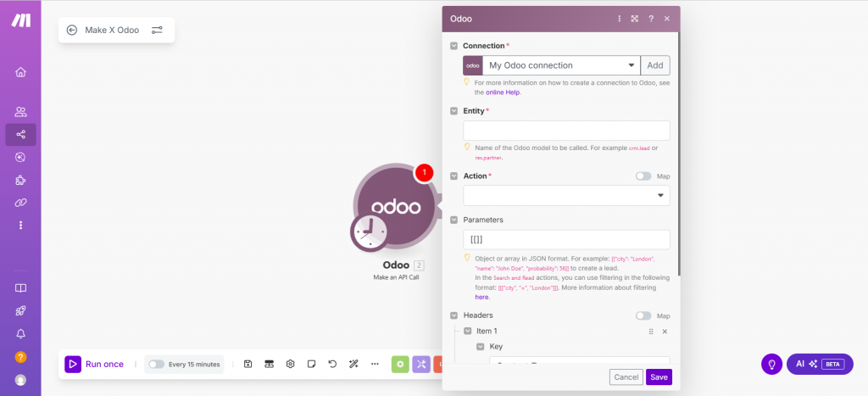Open Scenarios share icon in sidebar
The image size is (868, 396).
point(20,135)
